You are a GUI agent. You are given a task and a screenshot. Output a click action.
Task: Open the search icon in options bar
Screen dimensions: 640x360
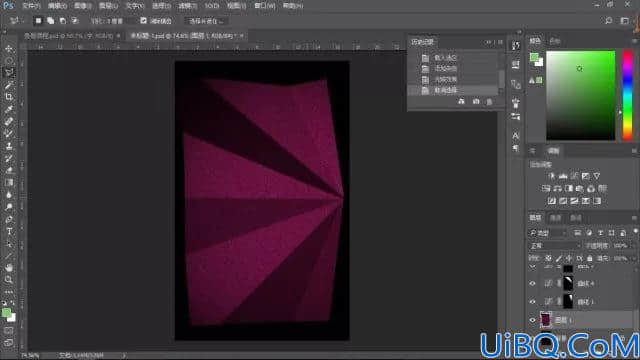(609, 20)
